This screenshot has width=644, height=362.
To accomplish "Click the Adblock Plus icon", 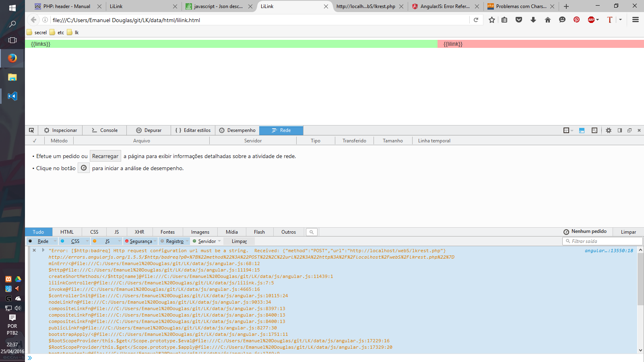I will click(591, 20).
